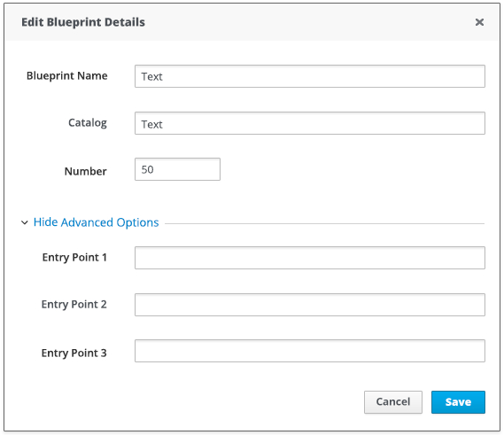The image size is (504, 435).
Task: Click the Entry Point 3 label
Action: [74, 353]
